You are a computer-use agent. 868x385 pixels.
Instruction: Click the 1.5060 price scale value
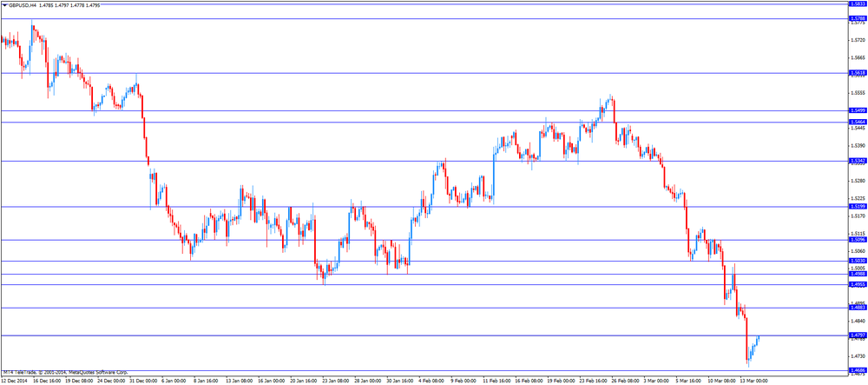[859, 251]
